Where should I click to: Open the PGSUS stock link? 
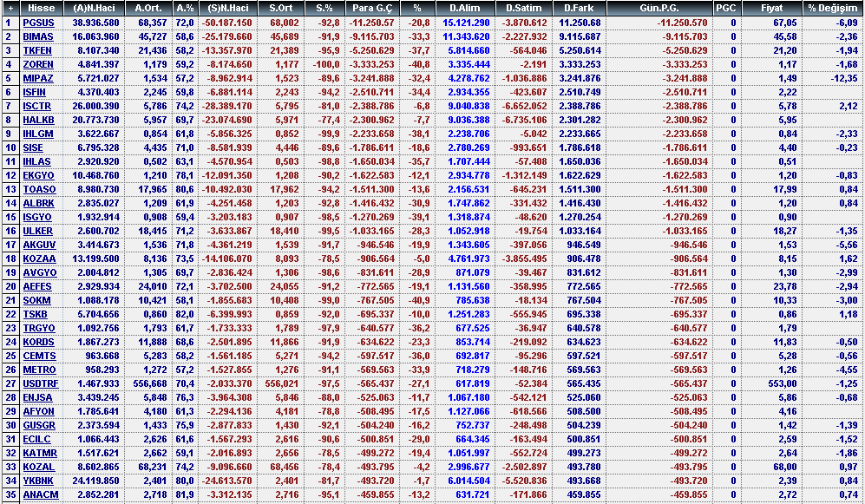pos(38,22)
